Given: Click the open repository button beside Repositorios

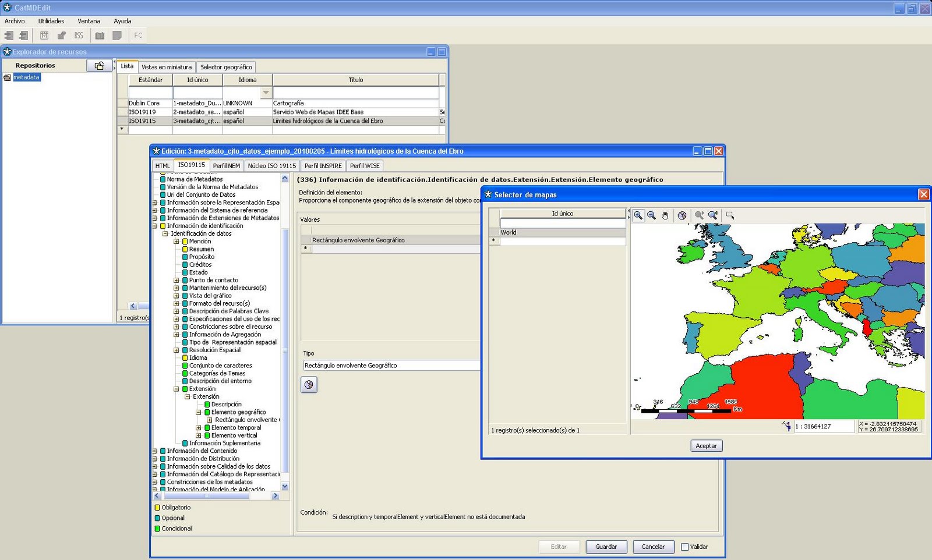Looking at the screenshot, I should tap(100, 66).
